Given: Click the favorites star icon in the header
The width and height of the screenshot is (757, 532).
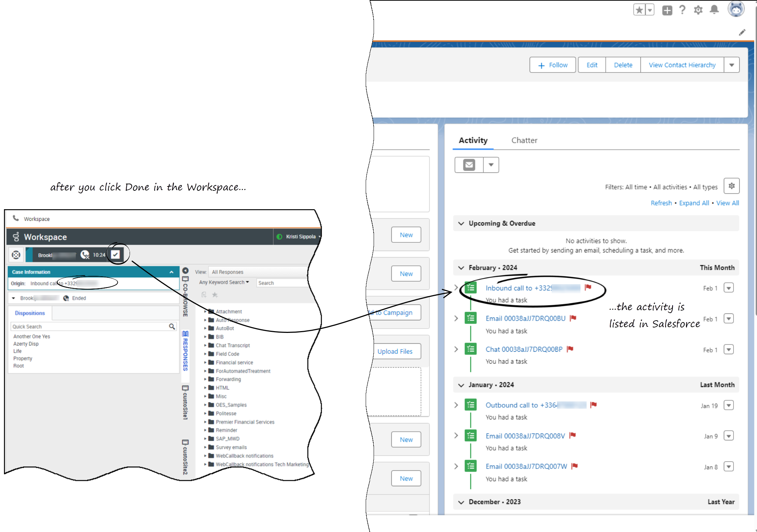Looking at the screenshot, I should coord(638,10).
